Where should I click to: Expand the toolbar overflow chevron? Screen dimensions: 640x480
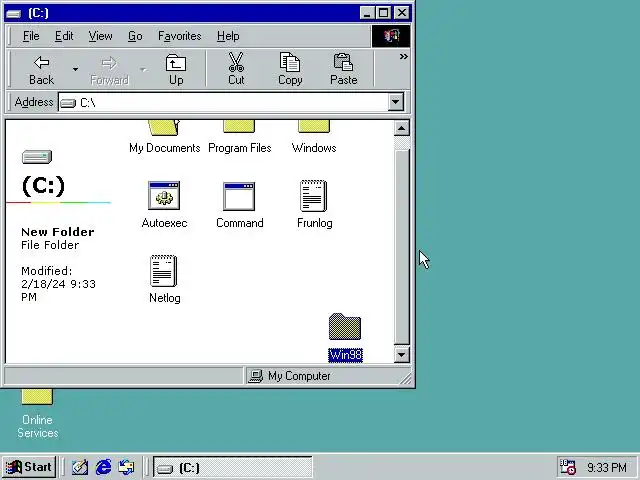pyautogui.click(x=403, y=56)
